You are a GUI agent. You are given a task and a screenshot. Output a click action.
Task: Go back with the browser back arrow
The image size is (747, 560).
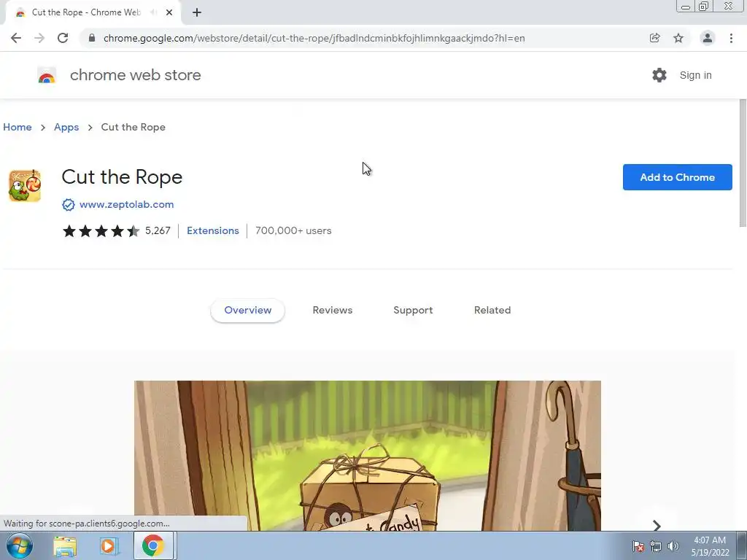(x=16, y=38)
